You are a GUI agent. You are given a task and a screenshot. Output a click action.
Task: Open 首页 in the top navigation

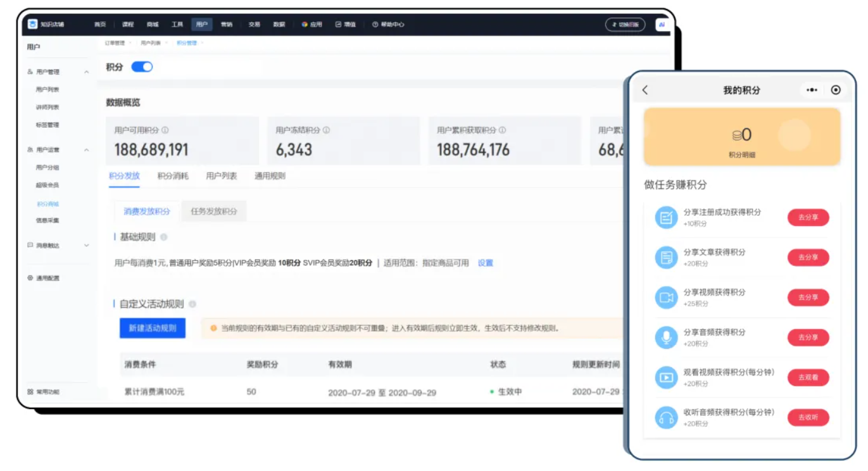[100, 25]
